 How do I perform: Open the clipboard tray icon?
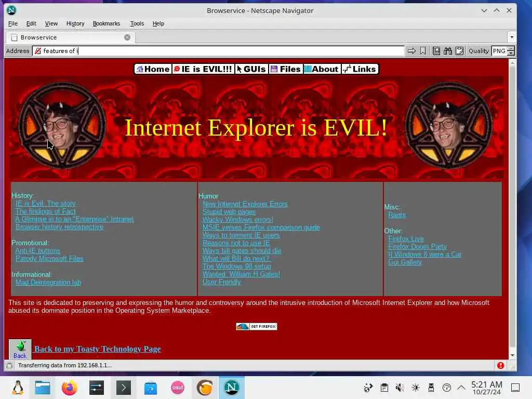pos(384,388)
